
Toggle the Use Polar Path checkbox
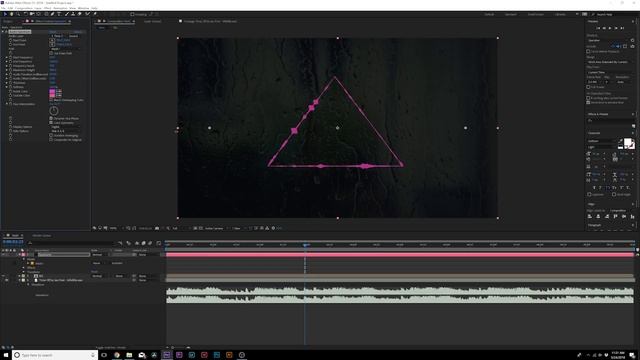pos(51,53)
